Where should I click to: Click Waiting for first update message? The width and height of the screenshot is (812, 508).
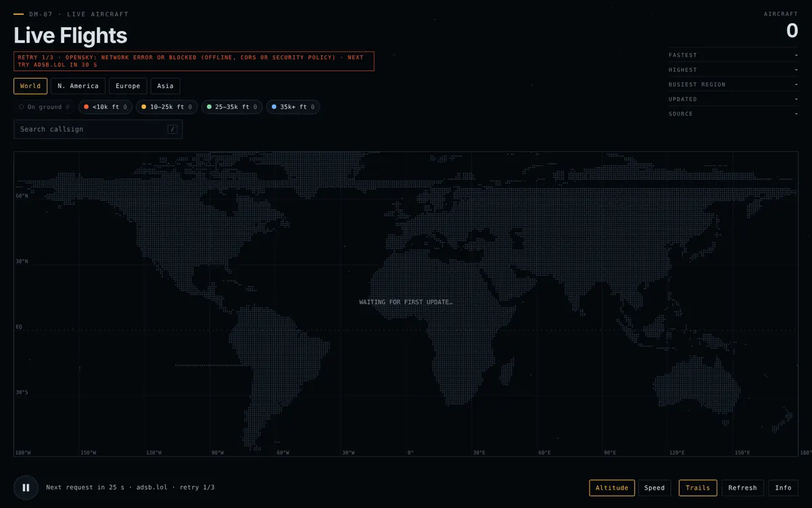(x=406, y=302)
